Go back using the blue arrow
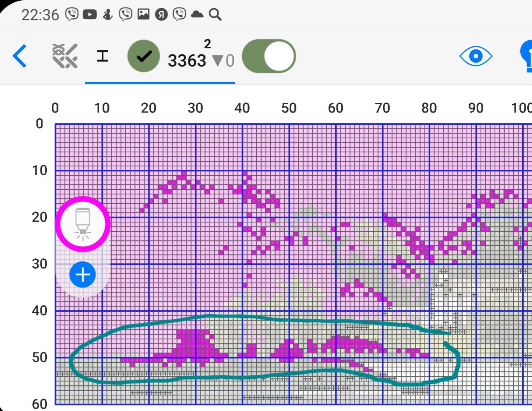The height and width of the screenshot is (411, 532). [x=20, y=56]
